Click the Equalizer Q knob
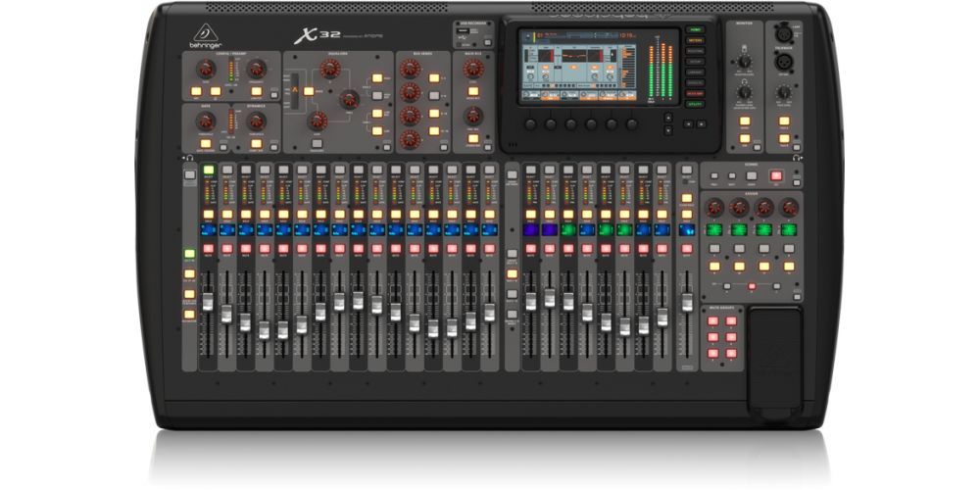This screenshot has height=490, width=980. (x=330, y=69)
